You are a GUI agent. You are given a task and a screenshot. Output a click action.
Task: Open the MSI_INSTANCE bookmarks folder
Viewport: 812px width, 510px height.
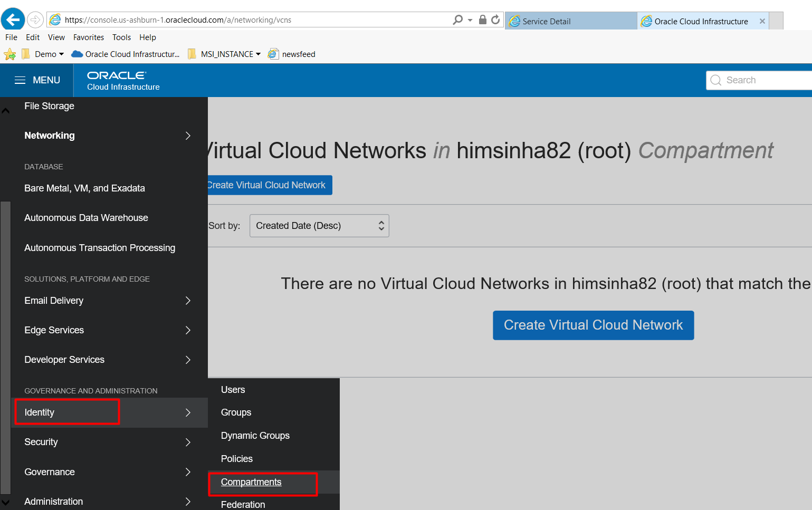coord(224,54)
